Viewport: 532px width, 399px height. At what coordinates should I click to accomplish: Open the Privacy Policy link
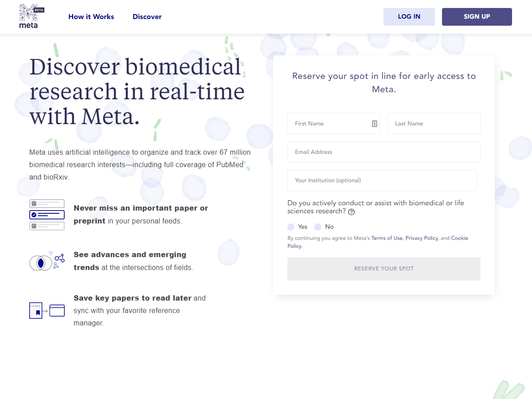coord(421,238)
